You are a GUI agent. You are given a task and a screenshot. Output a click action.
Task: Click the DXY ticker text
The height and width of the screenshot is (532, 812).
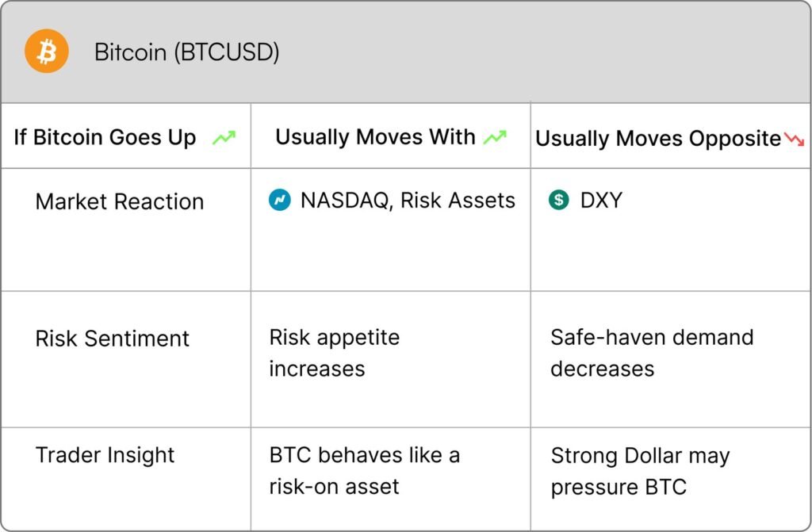(x=601, y=200)
